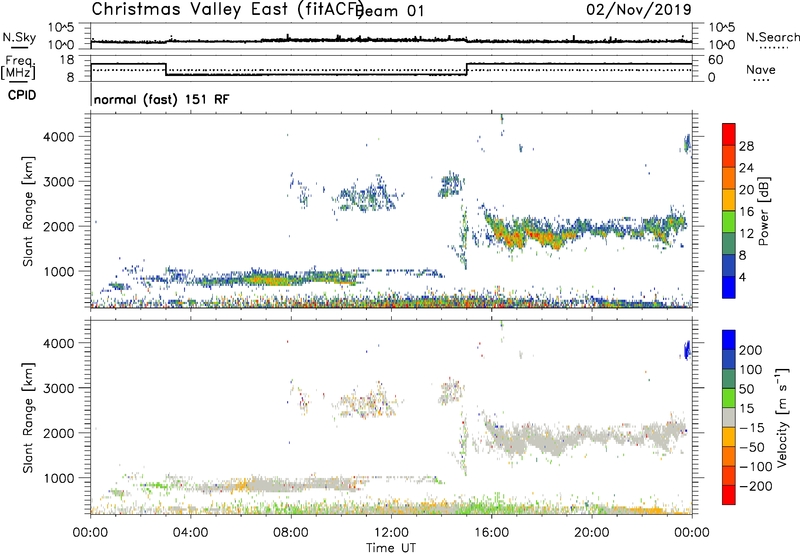Click 'normal (fast) 151 RF' text
Viewport: 800px width, 554px height.
click(162, 99)
